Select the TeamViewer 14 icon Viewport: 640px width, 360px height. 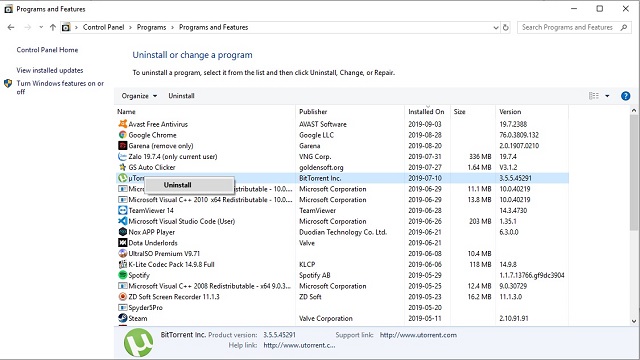122,210
